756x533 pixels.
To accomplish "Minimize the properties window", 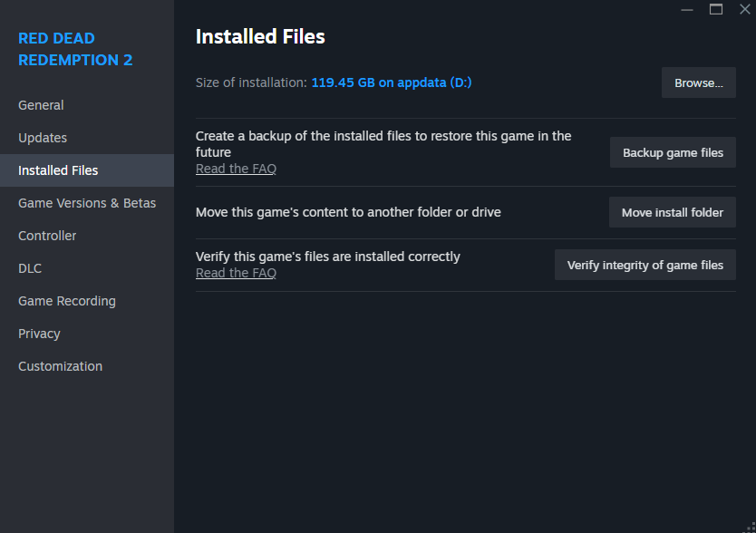I will [x=688, y=9].
